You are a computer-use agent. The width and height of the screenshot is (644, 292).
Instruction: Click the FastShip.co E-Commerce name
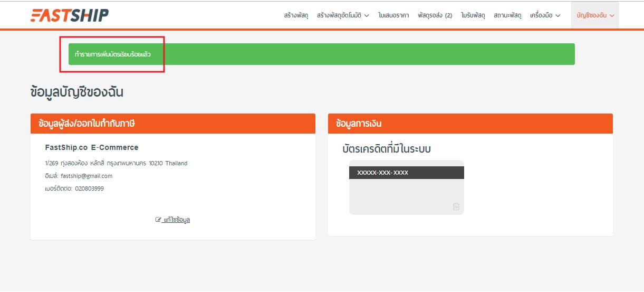[x=92, y=147]
